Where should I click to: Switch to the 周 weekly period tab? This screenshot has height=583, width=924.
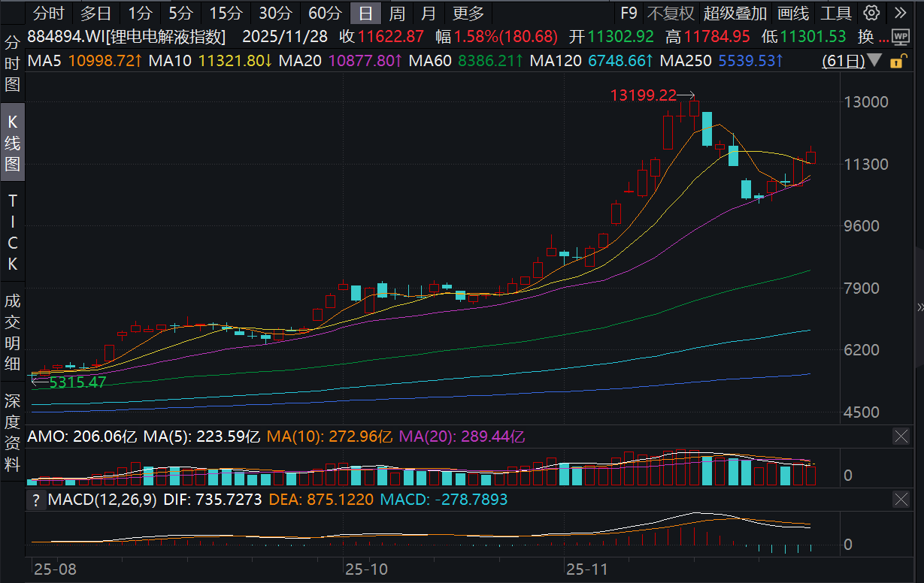pyautogui.click(x=397, y=13)
